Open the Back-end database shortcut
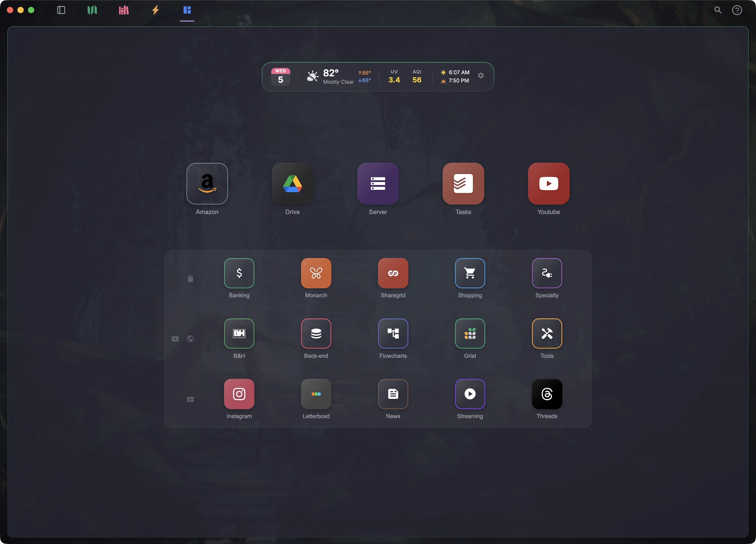This screenshot has width=756, height=544. [316, 333]
